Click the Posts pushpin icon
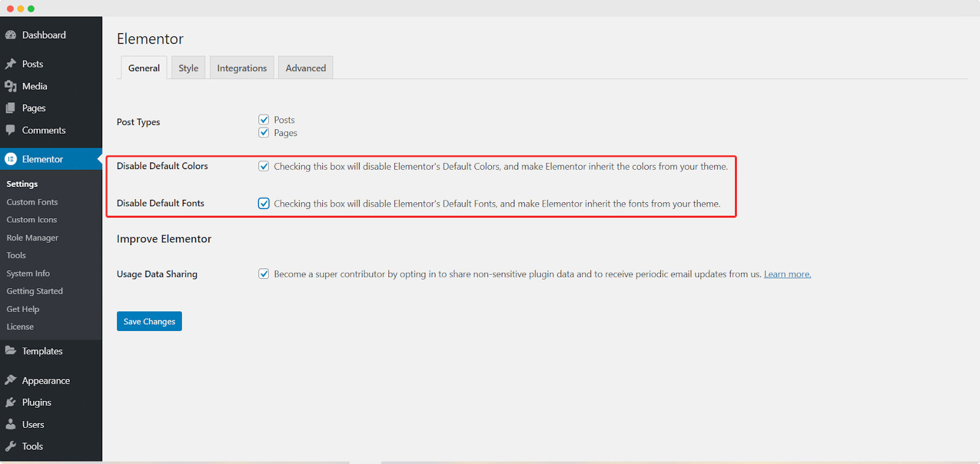Image resolution: width=980 pixels, height=464 pixels. coord(10,64)
